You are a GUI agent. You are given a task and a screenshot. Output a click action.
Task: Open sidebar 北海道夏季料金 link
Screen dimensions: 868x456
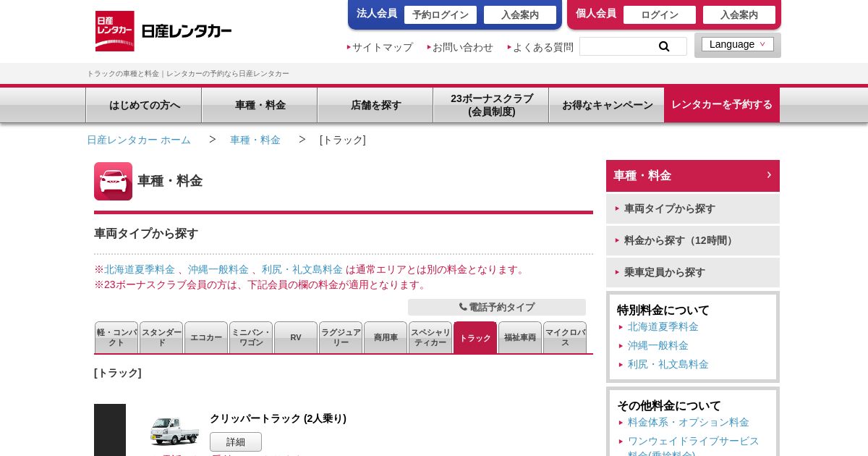(663, 326)
